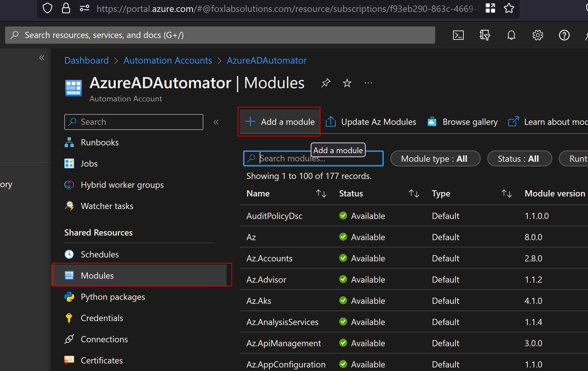
Task: Click the Automation Accounts breadcrumb link
Action: coord(168,60)
